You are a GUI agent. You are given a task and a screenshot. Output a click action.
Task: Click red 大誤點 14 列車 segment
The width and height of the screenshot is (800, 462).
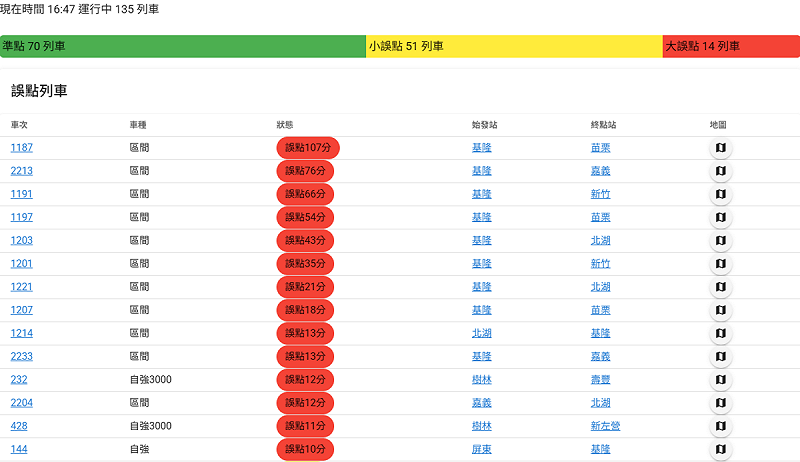pos(730,46)
